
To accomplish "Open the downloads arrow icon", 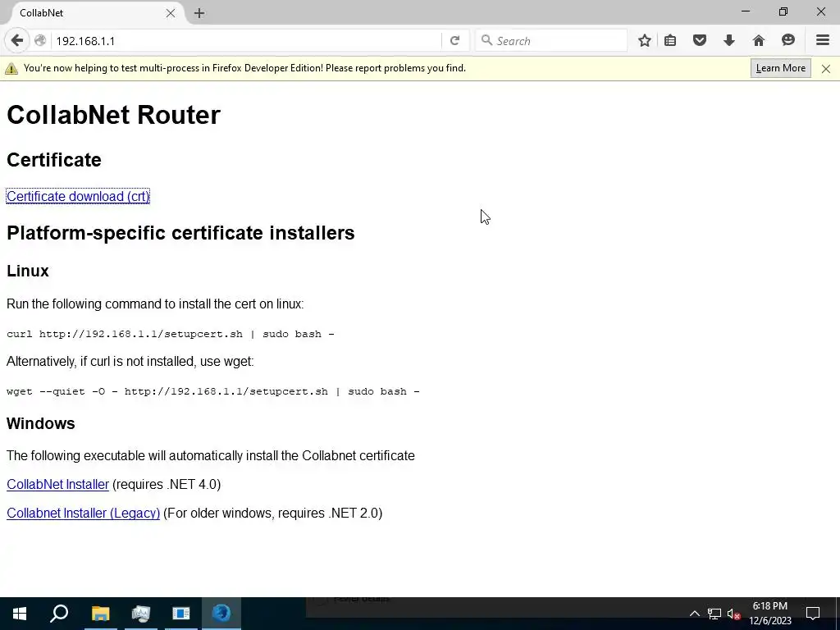I will coord(729,41).
